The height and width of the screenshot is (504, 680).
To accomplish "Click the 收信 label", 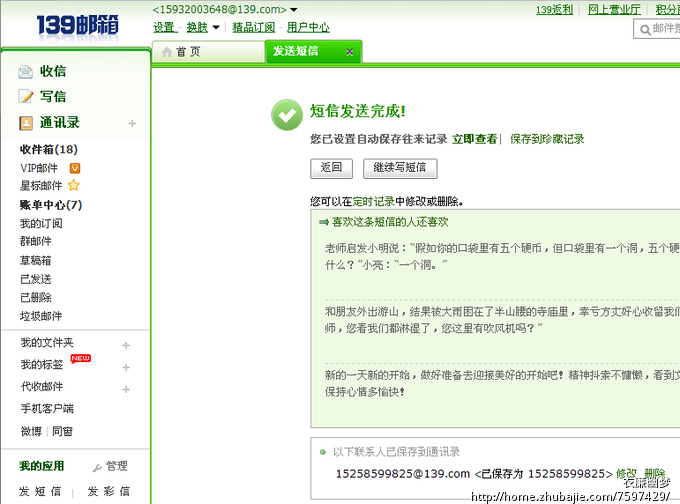I will click(x=53, y=72).
